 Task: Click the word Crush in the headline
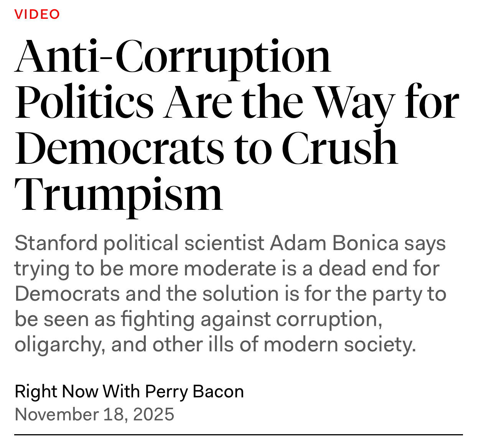(339, 148)
